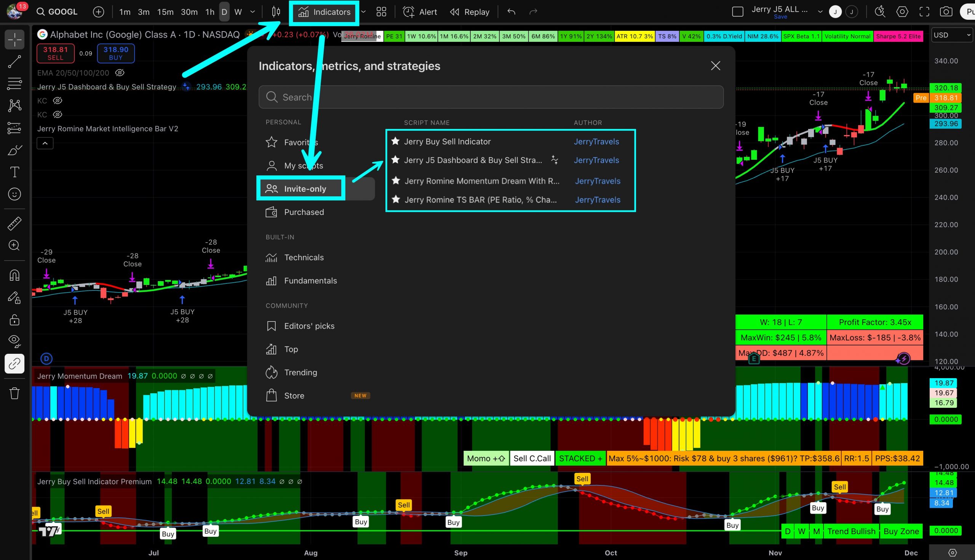Click the trash remove objects icon

[x=14, y=393]
